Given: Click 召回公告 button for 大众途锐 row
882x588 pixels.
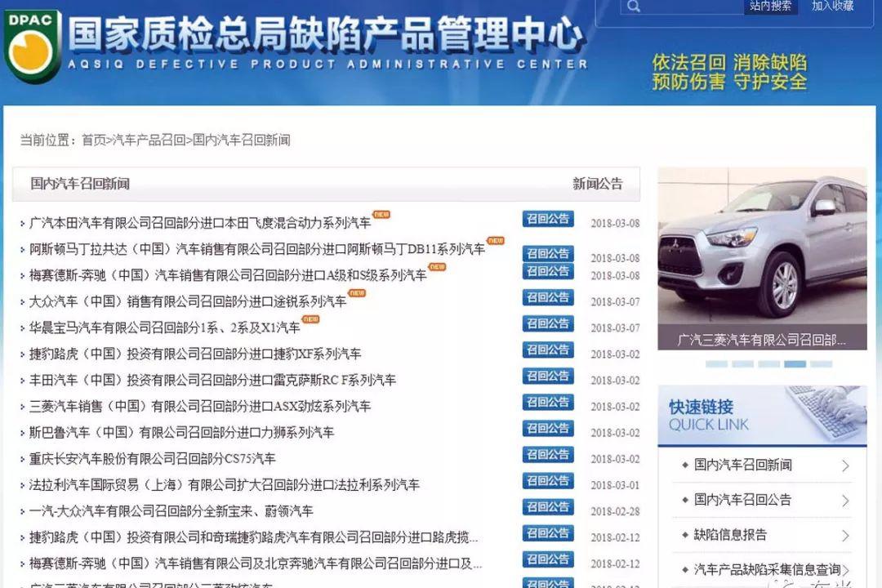Looking at the screenshot, I should click(x=548, y=297).
